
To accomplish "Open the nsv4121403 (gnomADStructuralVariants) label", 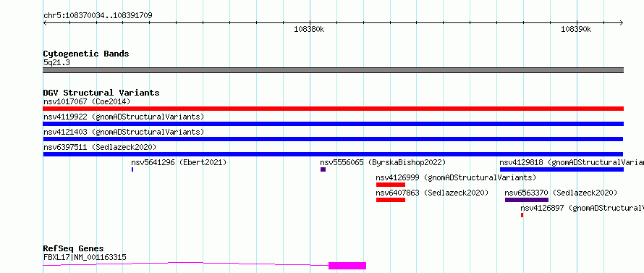I will [x=124, y=132].
